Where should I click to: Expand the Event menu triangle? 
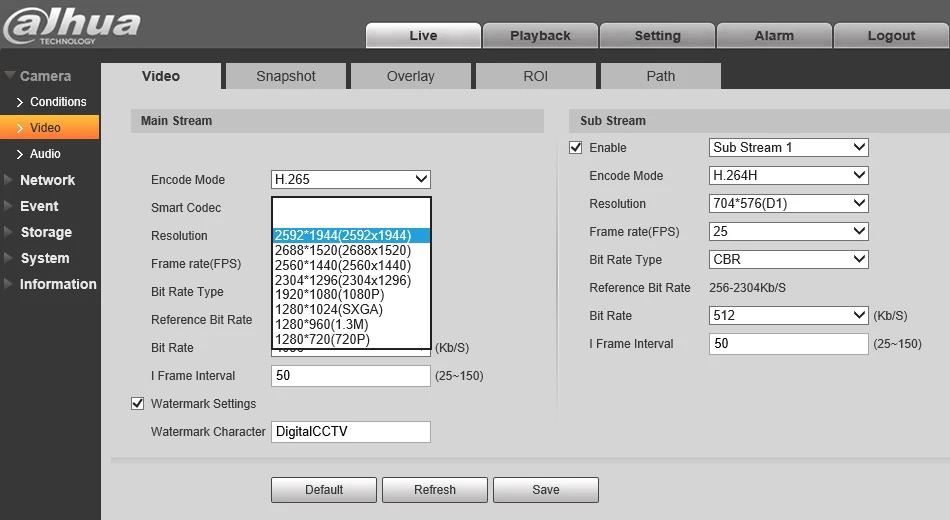tap(8, 206)
